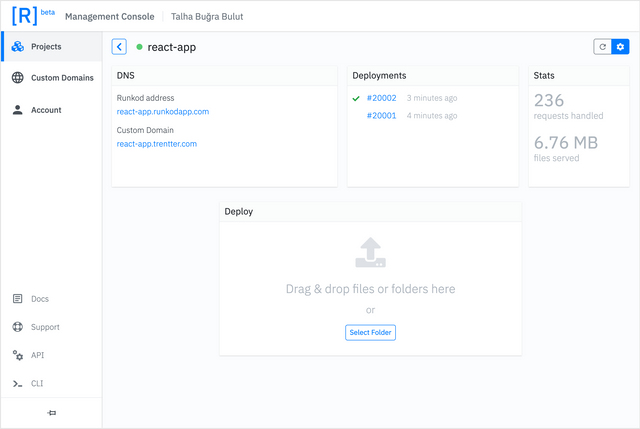Select Projects in the sidebar
640x429 pixels.
(51, 47)
